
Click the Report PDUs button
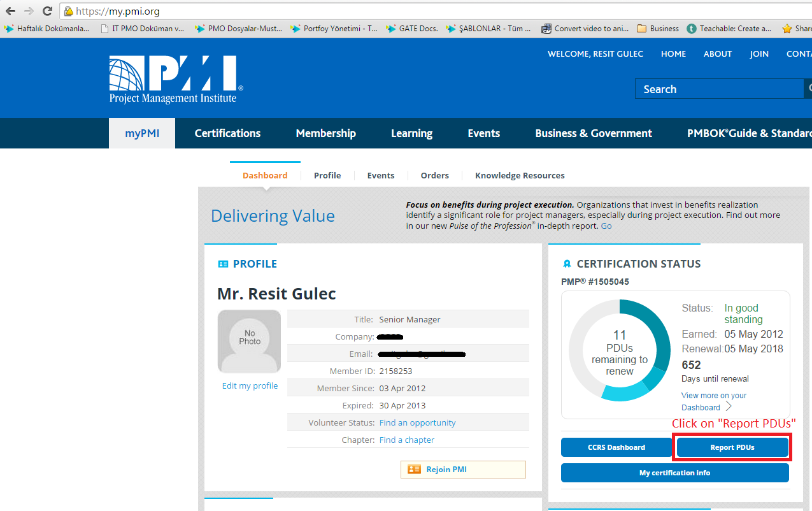tap(732, 447)
